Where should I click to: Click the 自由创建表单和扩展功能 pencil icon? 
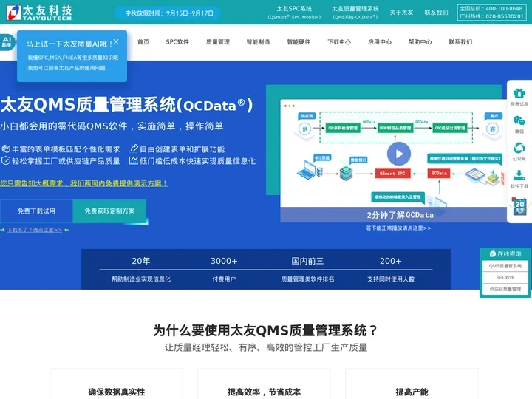pyautogui.click(x=134, y=149)
